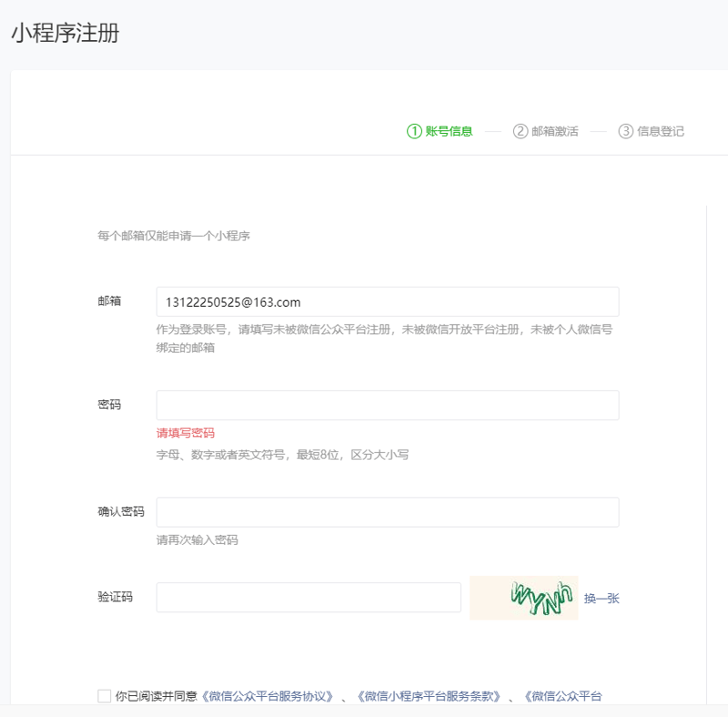
Task: Click the circled number 1 step icon
Action: (414, 131)
